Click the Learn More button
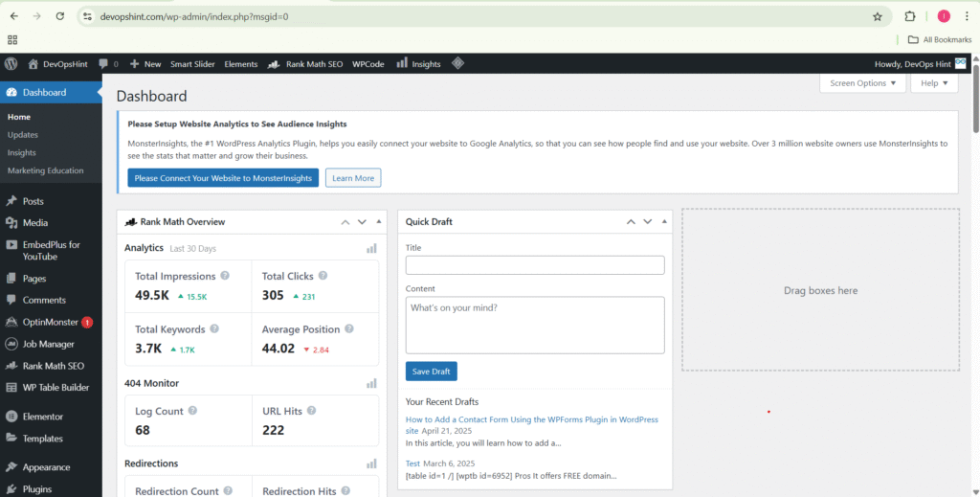This screenshot has height=497, width=980. (x=353, y=178)
